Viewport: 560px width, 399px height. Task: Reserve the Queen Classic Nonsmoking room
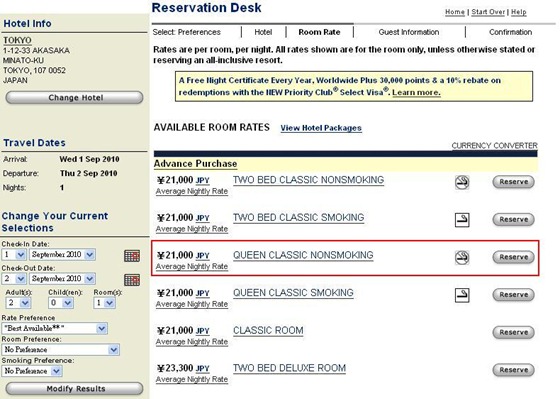[513, 257]
